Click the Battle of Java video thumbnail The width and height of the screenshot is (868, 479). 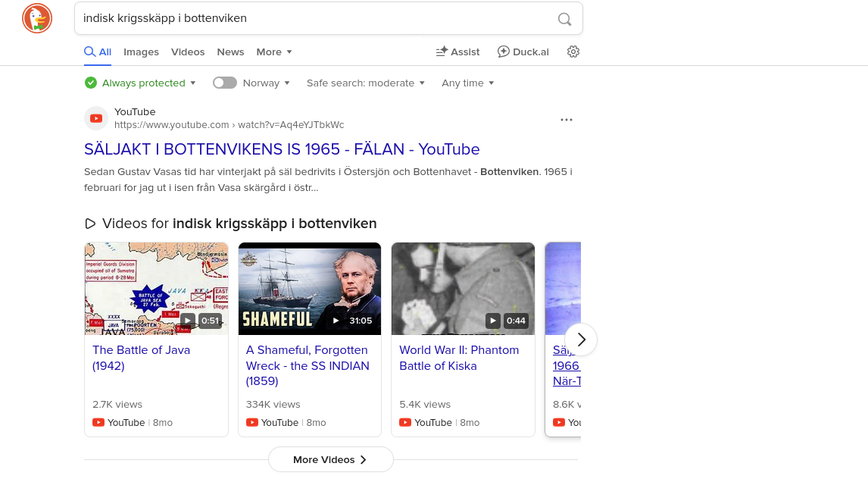[x=156, y=289]
